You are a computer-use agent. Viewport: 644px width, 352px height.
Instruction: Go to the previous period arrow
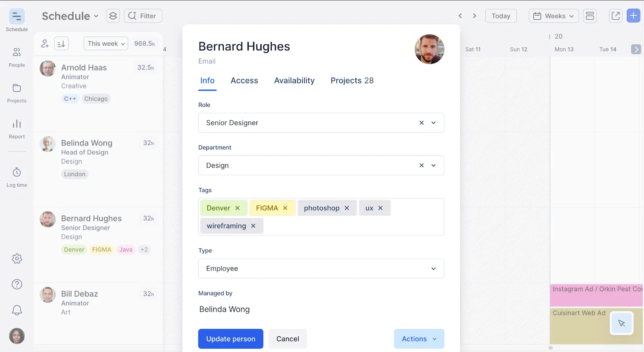(460, 16)
